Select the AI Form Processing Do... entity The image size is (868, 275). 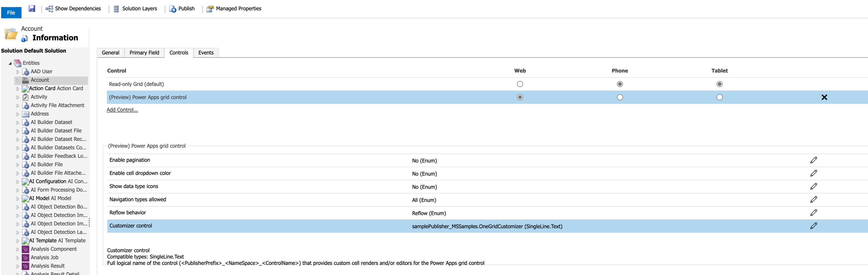tap(59, 190)
